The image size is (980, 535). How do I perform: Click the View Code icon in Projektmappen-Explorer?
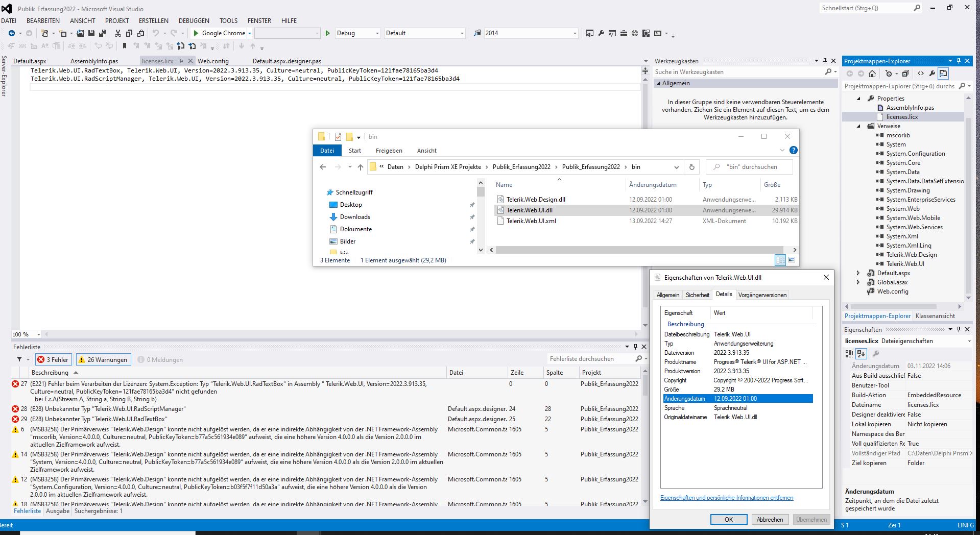tap(920, 74)
